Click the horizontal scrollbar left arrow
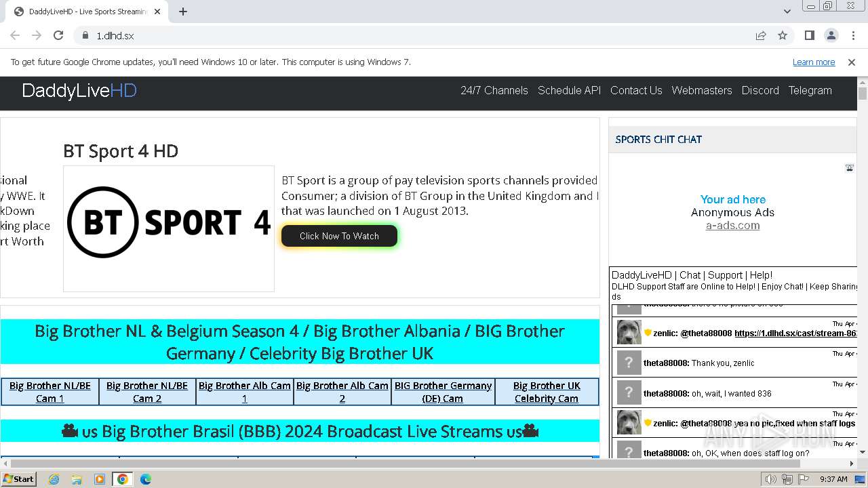This screenshot has height=488, width=868. coord(5,464)
